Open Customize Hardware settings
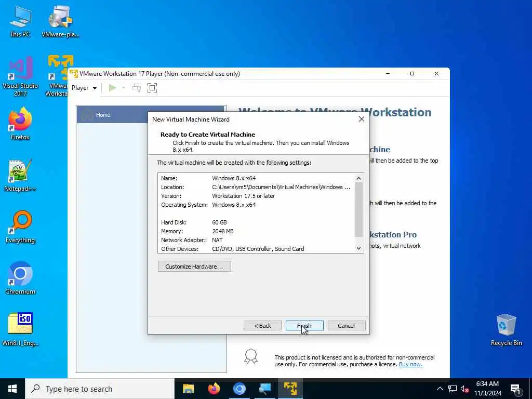532x399 pixels. coord(194,267)
